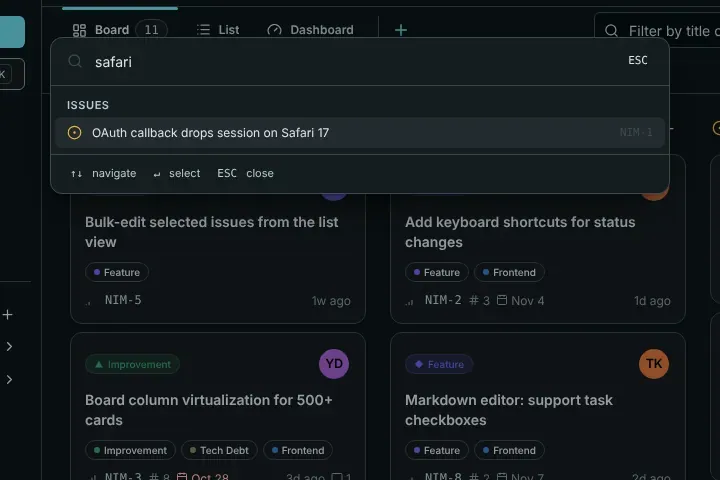
Task: Click Feature label on keyboard shortcuts card
Action: tap(437, 272)
